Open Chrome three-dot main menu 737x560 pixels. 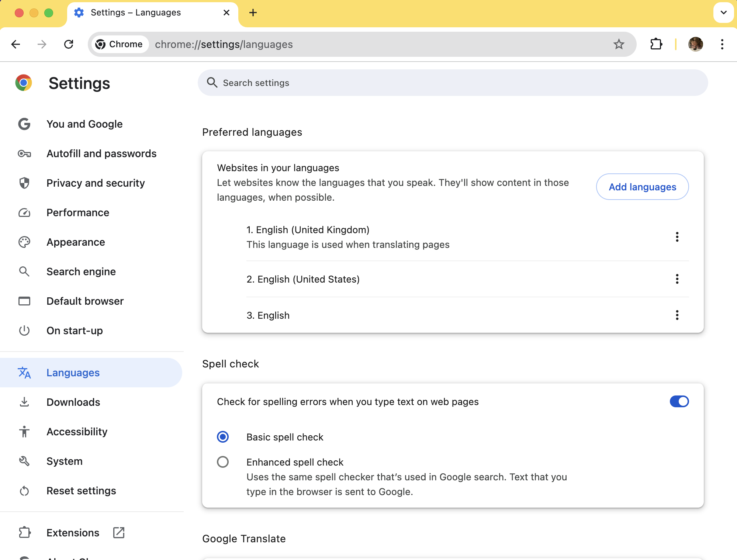722,44
